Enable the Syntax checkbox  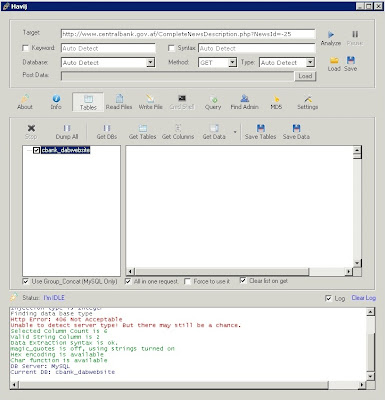(x=171, y=48)
